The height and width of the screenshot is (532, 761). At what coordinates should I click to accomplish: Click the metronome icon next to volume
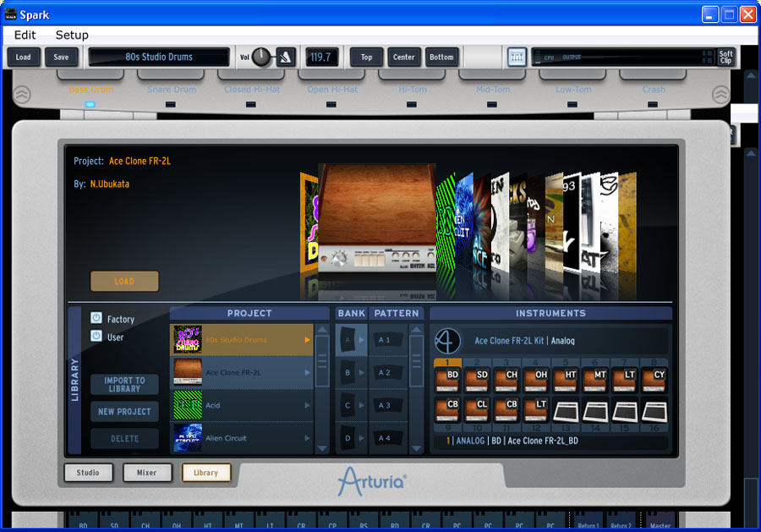tap(286, 58)
